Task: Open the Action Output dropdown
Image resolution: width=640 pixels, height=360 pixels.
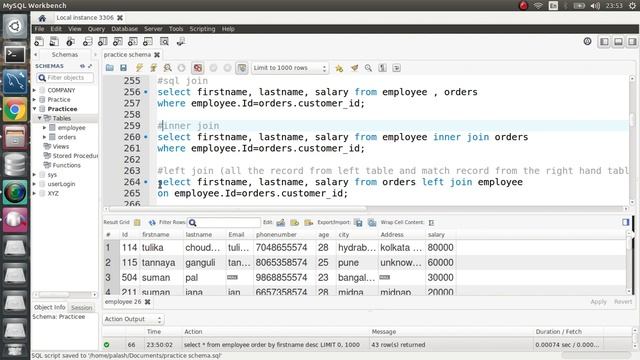Action: (133, 319)
